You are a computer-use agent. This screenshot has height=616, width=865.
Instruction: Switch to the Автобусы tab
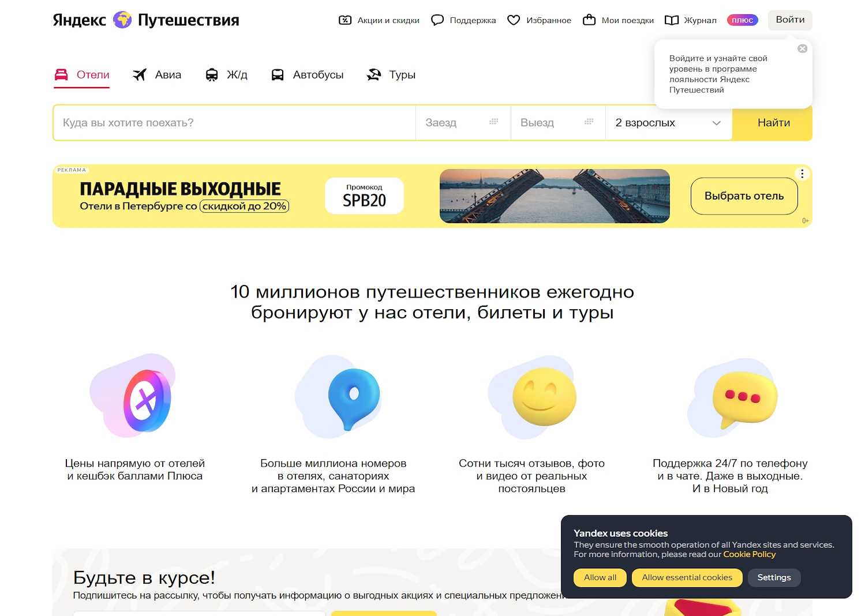[307, 75]
